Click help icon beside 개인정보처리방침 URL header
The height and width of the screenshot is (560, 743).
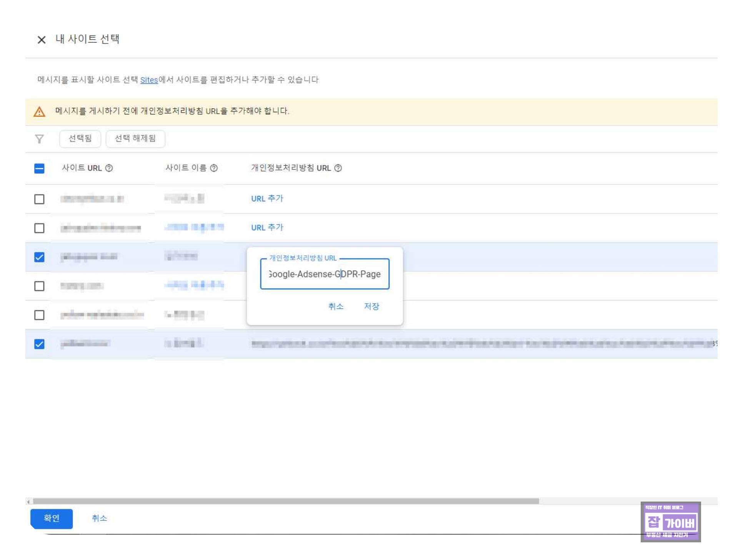[x=338, y=168]
